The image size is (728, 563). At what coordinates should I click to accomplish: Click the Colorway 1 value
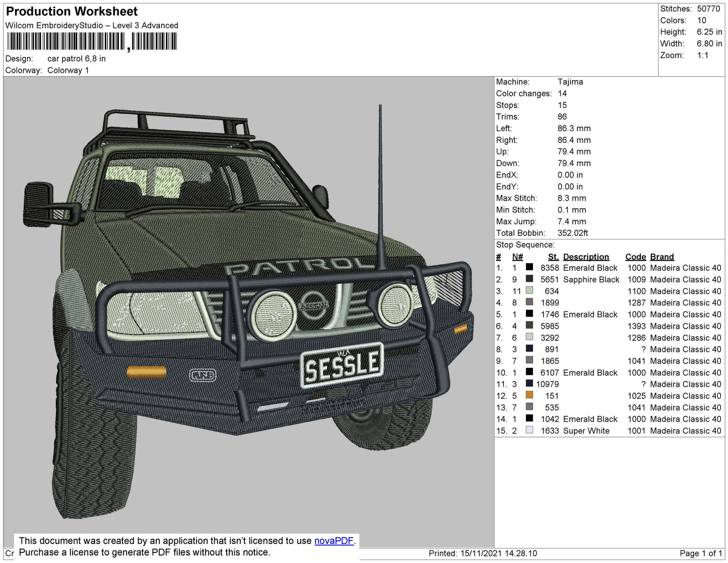(x=68, y=70)
